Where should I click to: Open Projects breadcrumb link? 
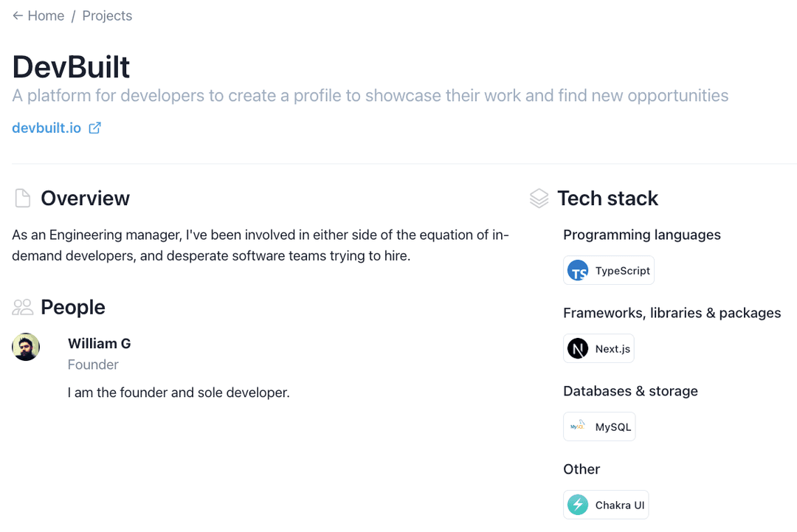pyautogui.click(x=107, y=15)
